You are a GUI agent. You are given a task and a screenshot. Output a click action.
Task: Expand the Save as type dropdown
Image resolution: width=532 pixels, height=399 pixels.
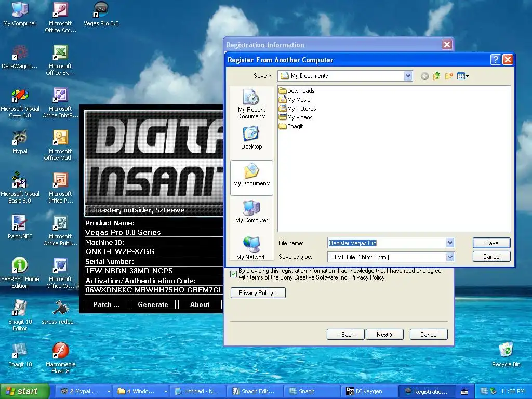click(450, 257)
